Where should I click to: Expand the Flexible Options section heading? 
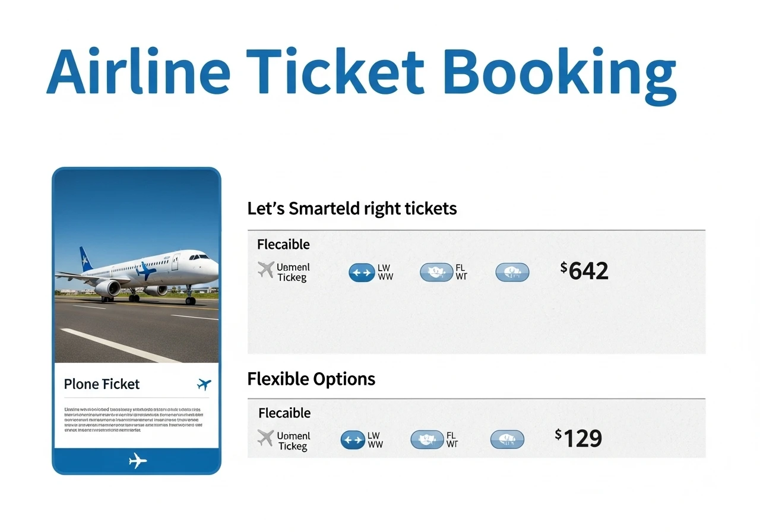point(311,379)
